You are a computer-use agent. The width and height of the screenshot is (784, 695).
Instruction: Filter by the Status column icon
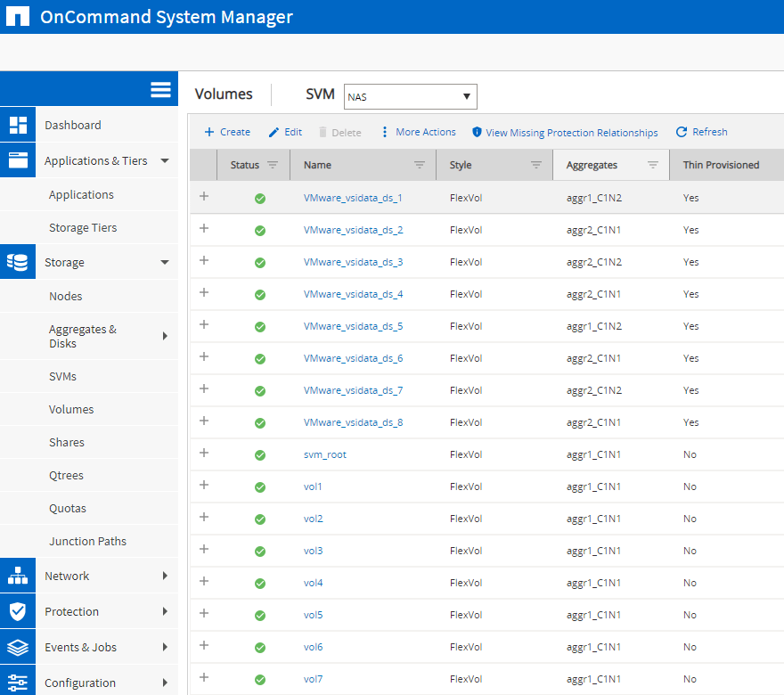pyautogui.click(x=273, y=165)
